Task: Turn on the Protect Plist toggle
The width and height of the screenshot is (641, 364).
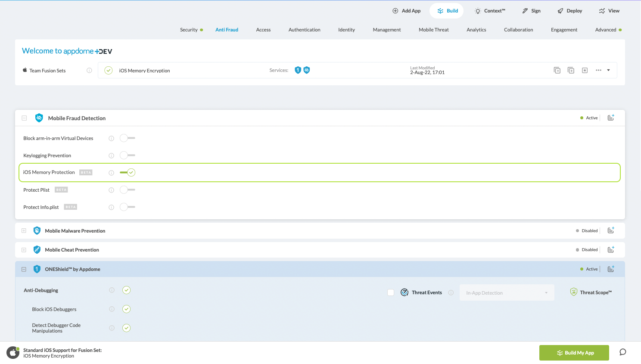Action: tap(128, 190)
